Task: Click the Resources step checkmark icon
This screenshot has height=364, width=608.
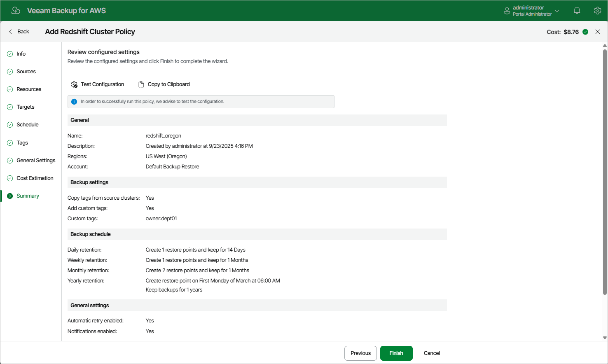Action: tap(10, 89)
